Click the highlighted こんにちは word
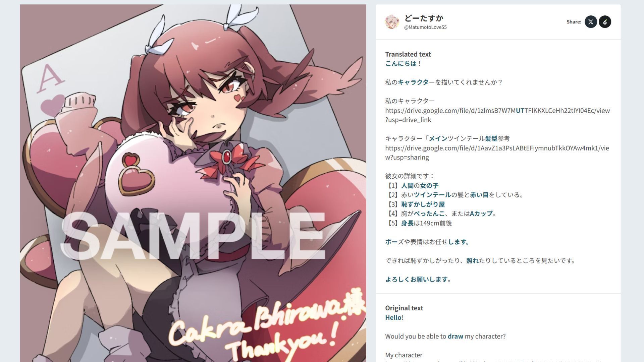Viewport: 644px width, 362px height. click(400, 63)
